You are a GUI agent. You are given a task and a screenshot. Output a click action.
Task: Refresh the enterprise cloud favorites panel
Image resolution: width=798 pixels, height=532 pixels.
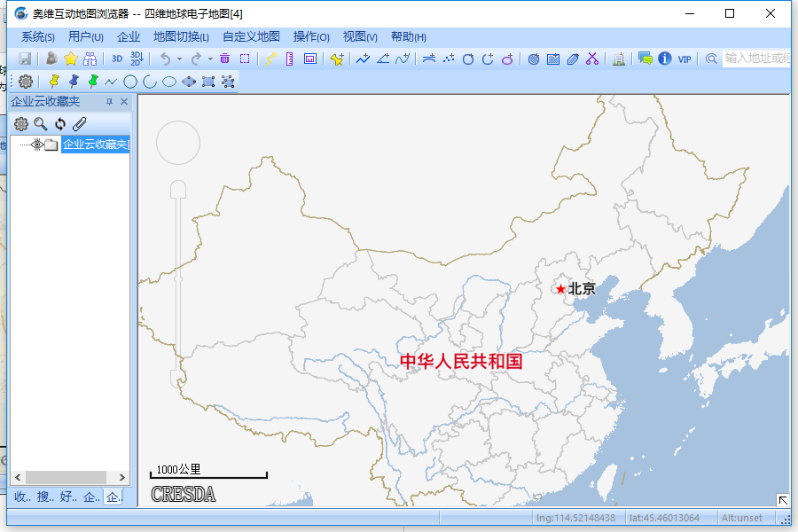pyautogui.click(x=59, y=123)
